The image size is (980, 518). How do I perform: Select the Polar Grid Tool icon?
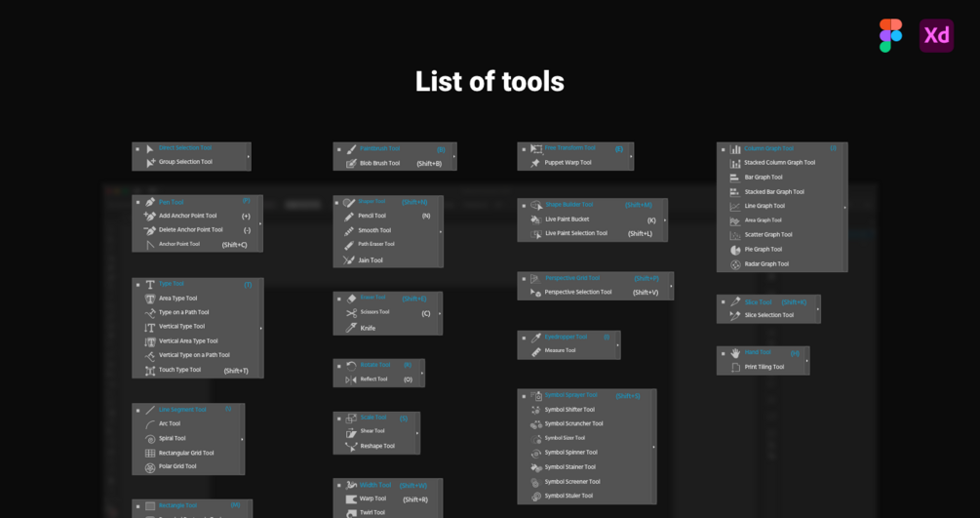tap(150, 467)
